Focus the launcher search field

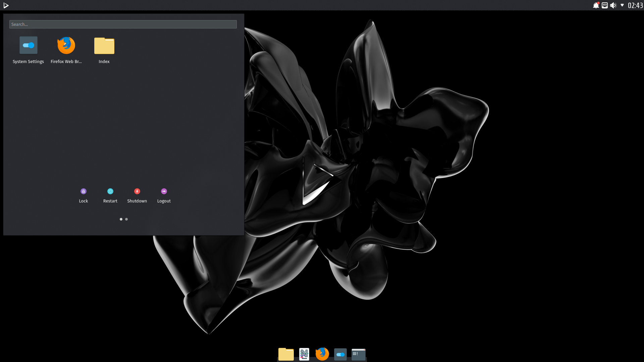click(x=123, y=24)
